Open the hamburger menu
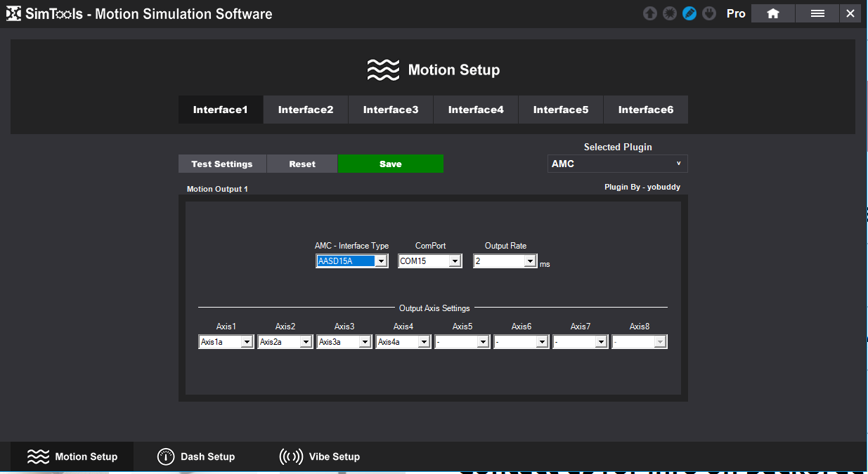The image size is (868, 474). [817, 13]
